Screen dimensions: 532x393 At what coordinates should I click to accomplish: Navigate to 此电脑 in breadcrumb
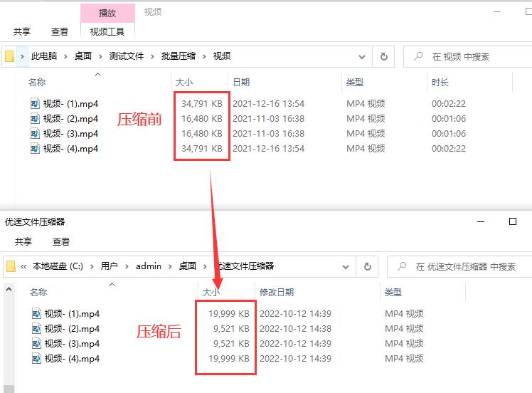coord(44,56)
